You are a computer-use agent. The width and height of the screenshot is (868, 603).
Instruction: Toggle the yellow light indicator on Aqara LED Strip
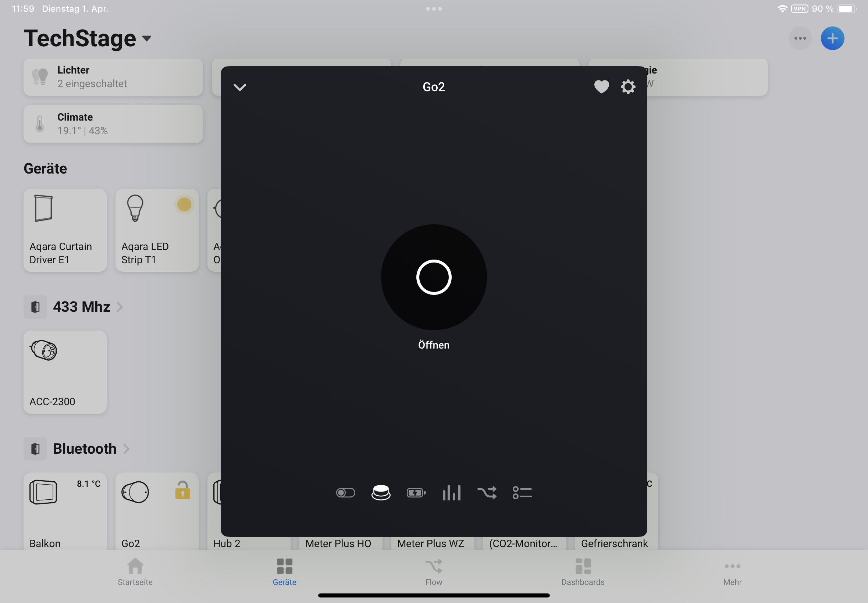[x=184, y=205]
